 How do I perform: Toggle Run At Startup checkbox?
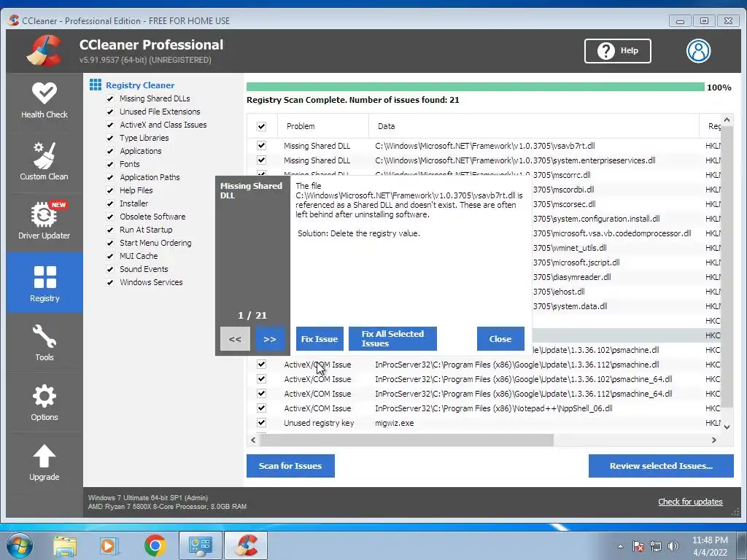pos(110,230)
